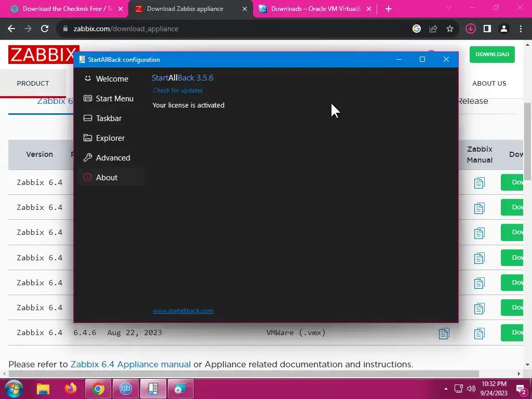The image size is (532, 399).
Task: Open Zabbix 6.4 Appliance manual link
Action: pos(130,364)
